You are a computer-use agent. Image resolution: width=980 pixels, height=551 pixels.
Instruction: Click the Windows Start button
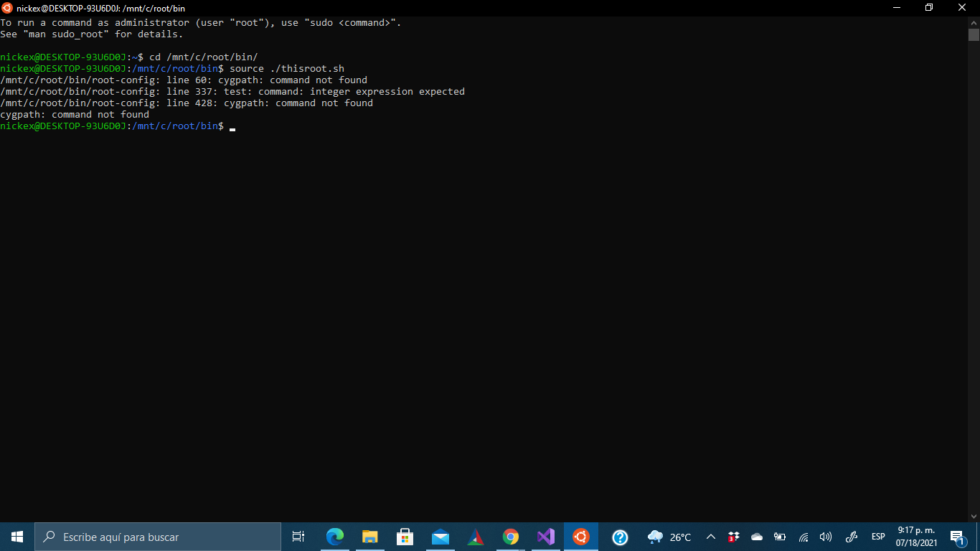point(17,537)
